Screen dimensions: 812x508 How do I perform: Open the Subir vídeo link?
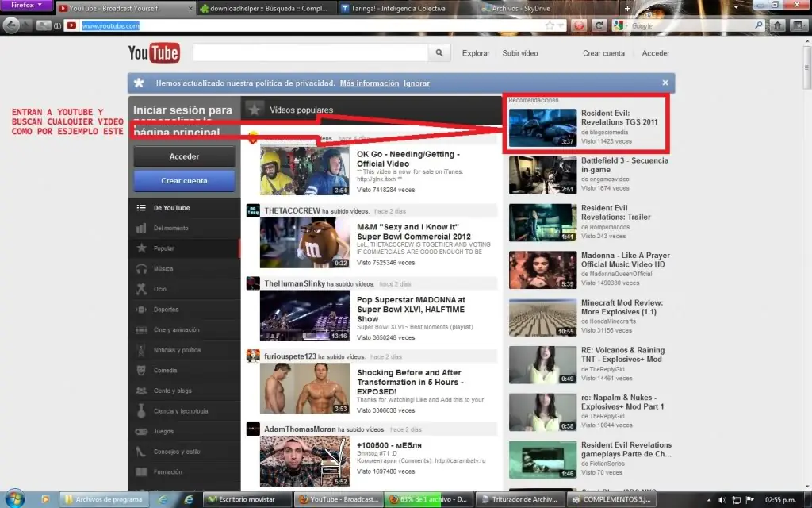520,53
